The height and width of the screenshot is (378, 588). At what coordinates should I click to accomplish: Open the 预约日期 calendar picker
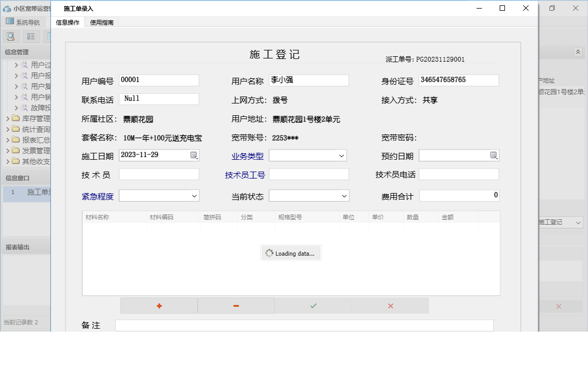point(494,155)
